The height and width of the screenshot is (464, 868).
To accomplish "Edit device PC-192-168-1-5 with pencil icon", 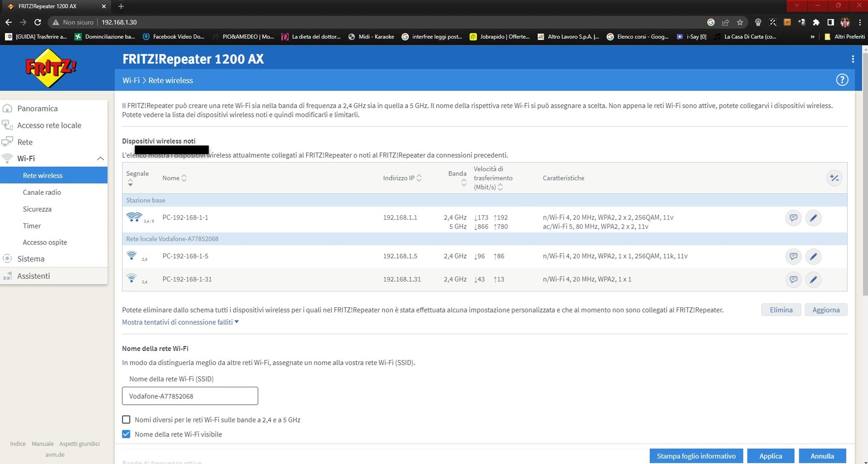I will (813, 256).
